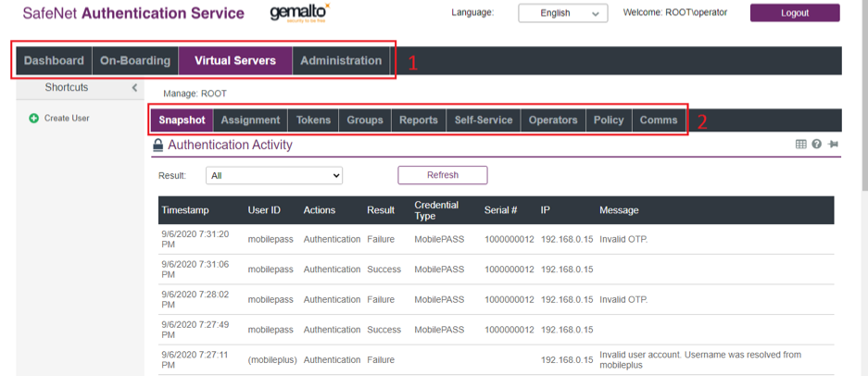
Task: Click the lock icon beside Authentication Activity
Action: coord(158,145)
